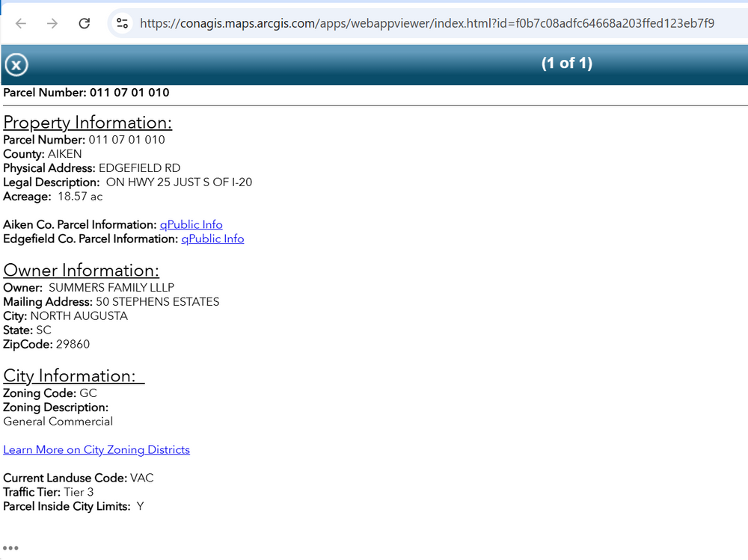Open Edgefield Co. qPublic Info link

(x=212, y=239)
